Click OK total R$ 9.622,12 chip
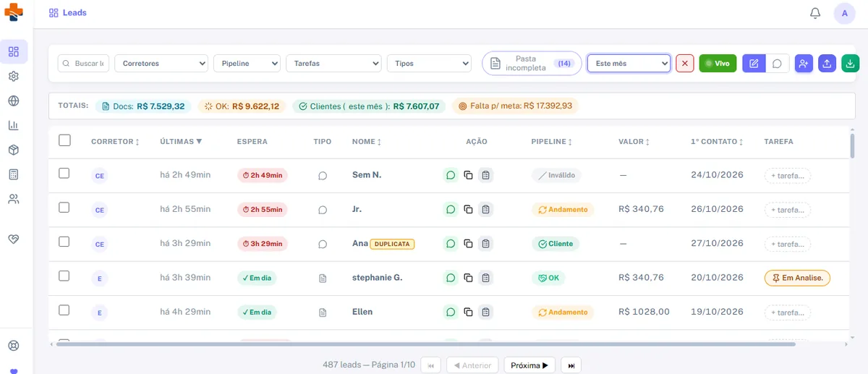The height and width of the screenshot is (374, 868). pos(241,106)
